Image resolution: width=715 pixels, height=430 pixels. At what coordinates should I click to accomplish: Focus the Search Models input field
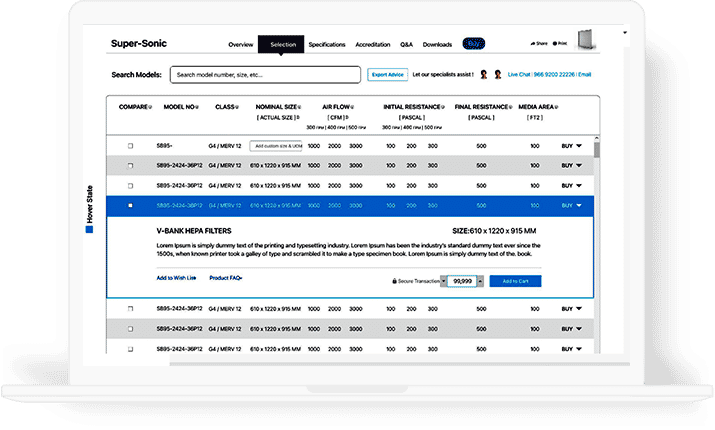265,75
